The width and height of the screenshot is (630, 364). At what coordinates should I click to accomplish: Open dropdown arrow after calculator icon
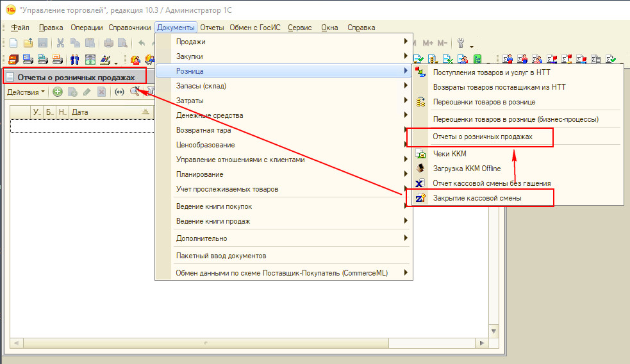pos(116,63)
